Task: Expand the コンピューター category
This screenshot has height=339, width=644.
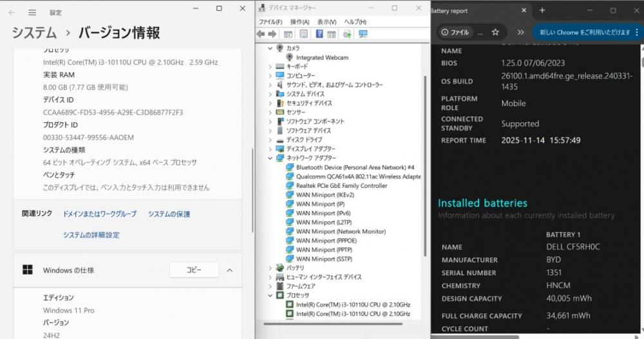Action: point(270,75)
